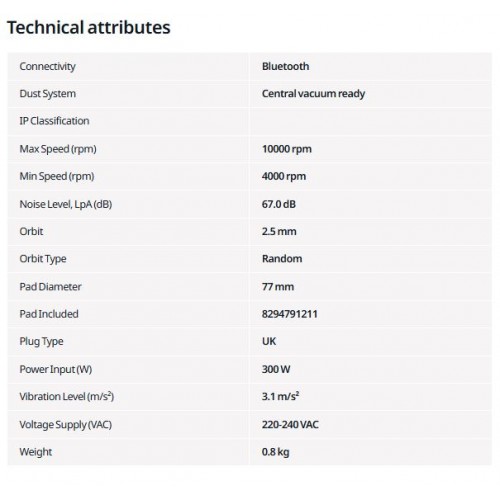Click the Random orbit type value
This screenshot has height=500, width=500.
(282, 259)
